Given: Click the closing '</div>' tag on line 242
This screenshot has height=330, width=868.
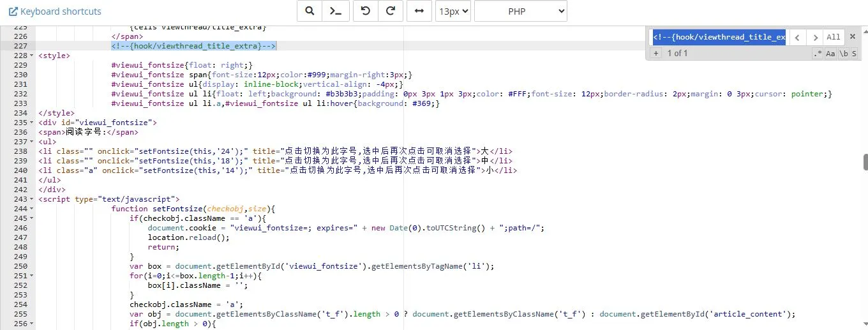Looking at the screenshot, I should pyautogui.click(x=52, y=190).
